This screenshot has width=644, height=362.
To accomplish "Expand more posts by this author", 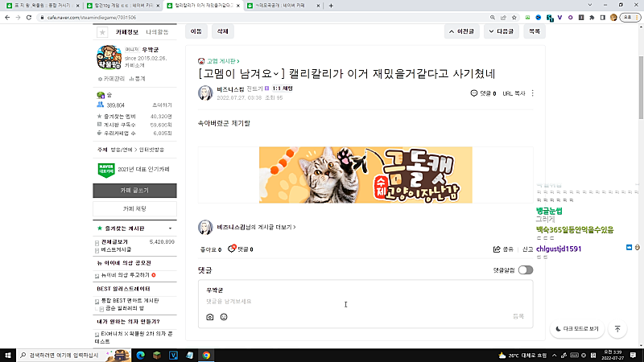I will (256, 227).
